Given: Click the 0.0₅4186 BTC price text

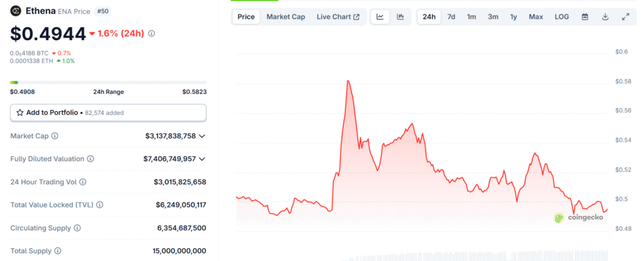Looking at the screenshot, I should click(x=29, y=53).
